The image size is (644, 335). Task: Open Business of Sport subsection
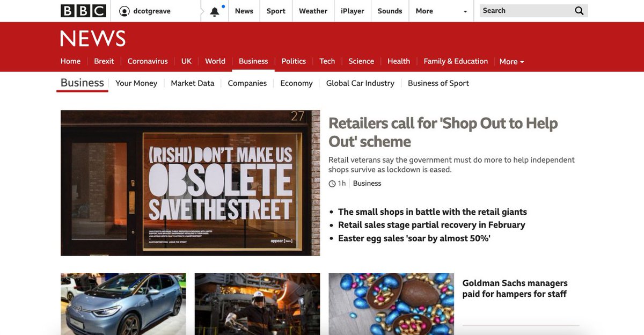tap(438, 83)
